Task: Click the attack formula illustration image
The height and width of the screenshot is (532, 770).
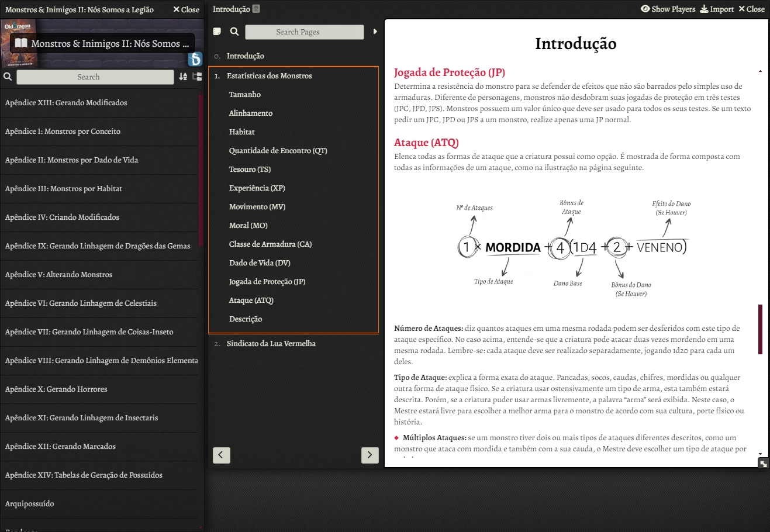Action: pyautogui.click(x=574, y=248)
